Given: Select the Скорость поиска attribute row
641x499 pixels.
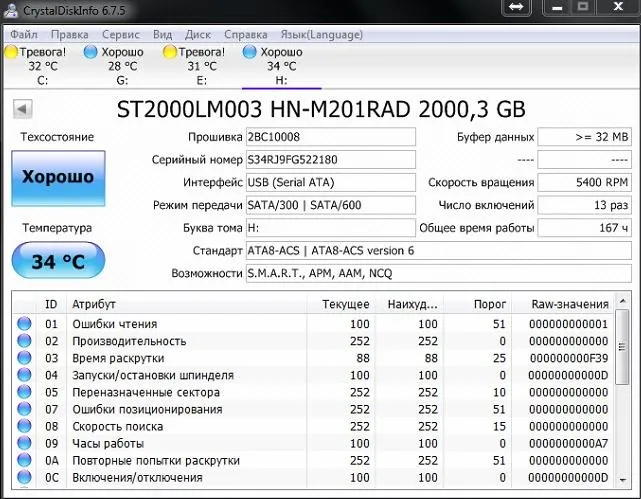Looking at the screenshot, I should pyautogui.click(x=313, y=426).
